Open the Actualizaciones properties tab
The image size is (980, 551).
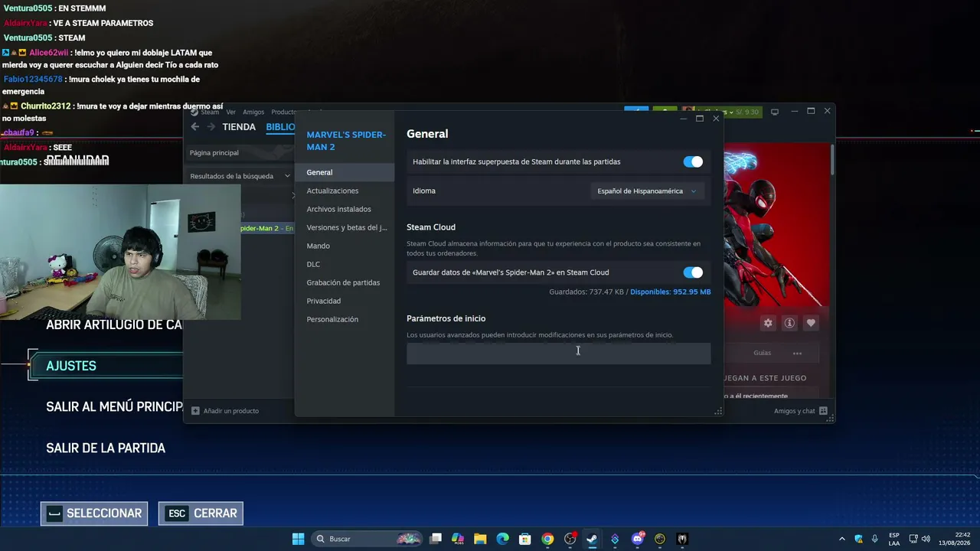click(x=332, y=191)
